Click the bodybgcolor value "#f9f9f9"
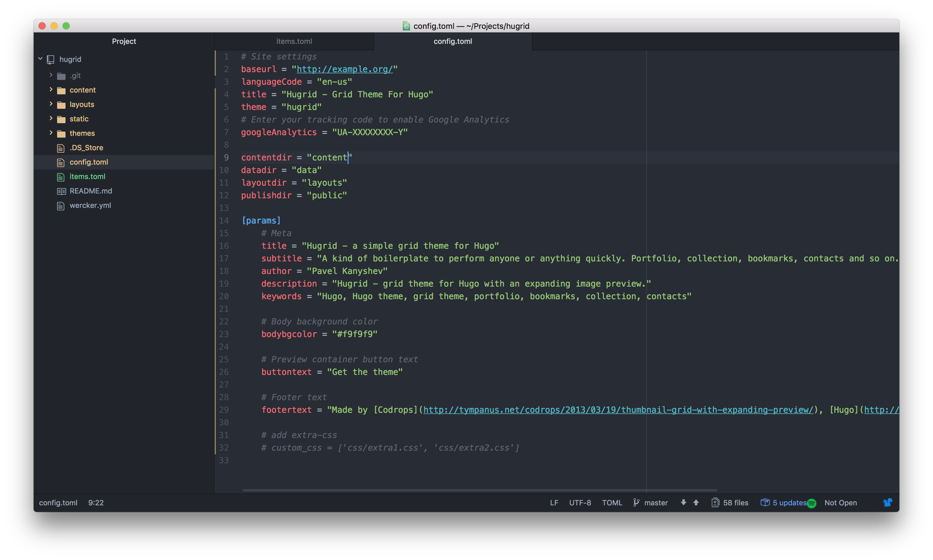 [x=355, y=334]
